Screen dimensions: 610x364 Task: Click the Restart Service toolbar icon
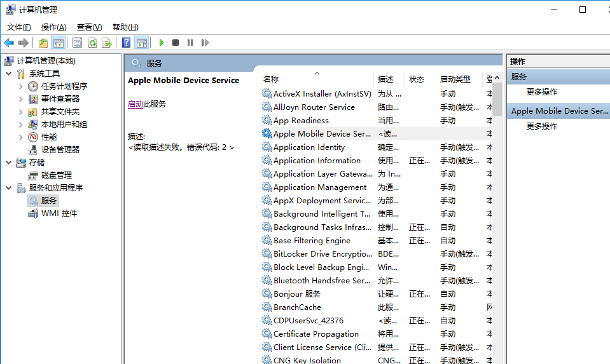(205, 43)
